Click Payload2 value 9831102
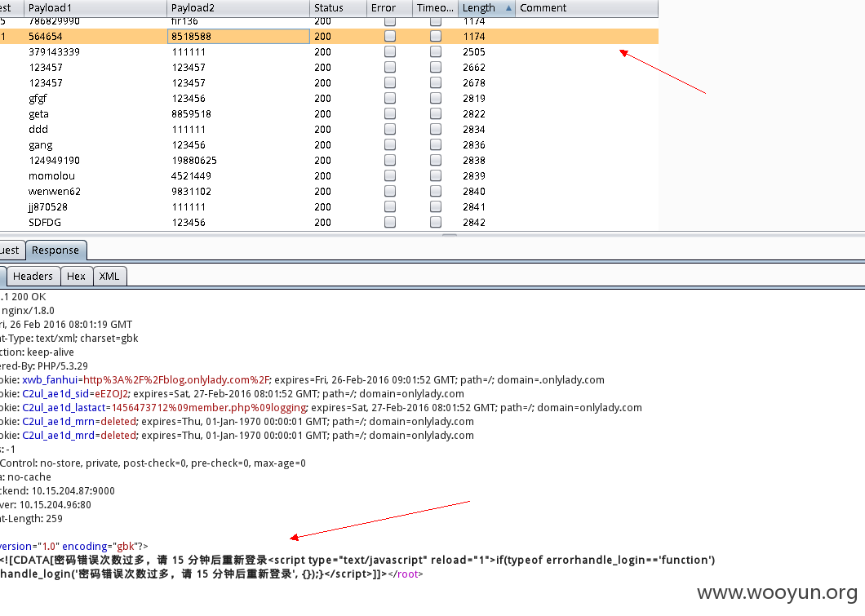This screenshot has height=616, width=865. pos(191,192)
